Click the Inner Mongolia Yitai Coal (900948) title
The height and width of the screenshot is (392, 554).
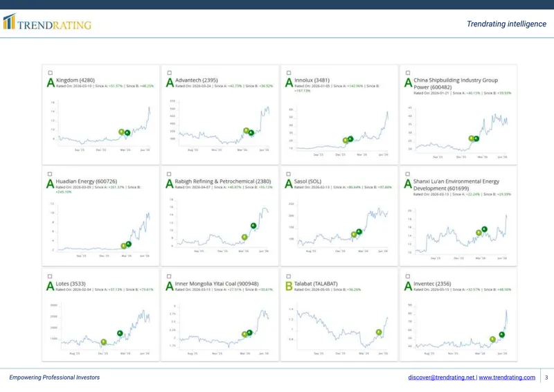coord(217,283)
